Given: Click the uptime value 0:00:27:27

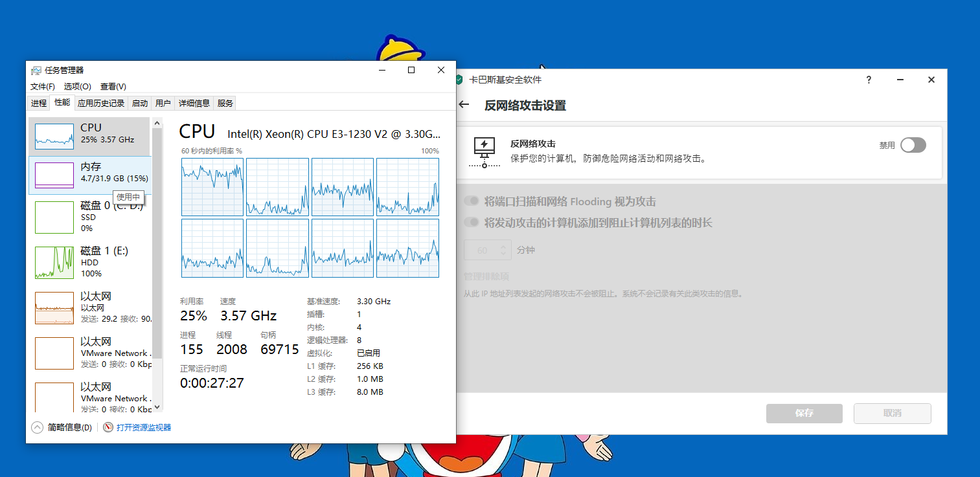Looking at the screenshot, I should [212, 383].
